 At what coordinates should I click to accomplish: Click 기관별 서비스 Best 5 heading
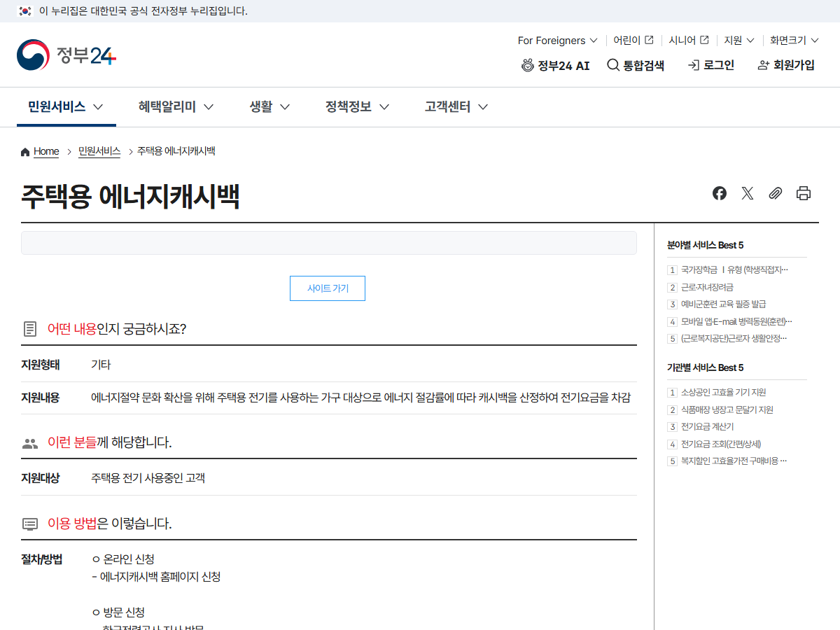706,367
